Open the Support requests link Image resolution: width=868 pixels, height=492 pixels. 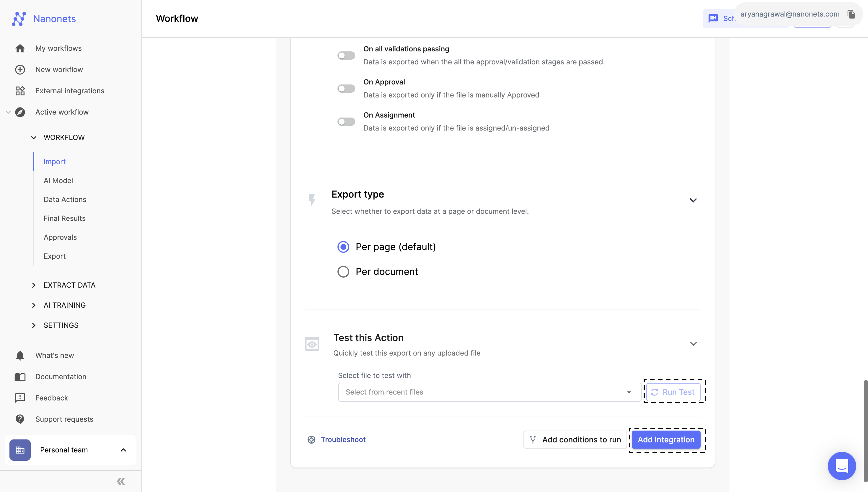(64, 419)
